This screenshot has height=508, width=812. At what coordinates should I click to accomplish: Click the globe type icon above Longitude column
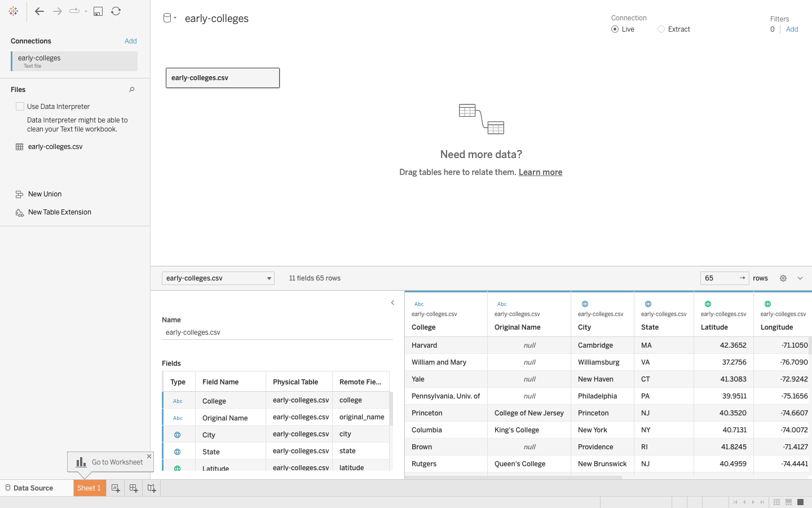767,304
